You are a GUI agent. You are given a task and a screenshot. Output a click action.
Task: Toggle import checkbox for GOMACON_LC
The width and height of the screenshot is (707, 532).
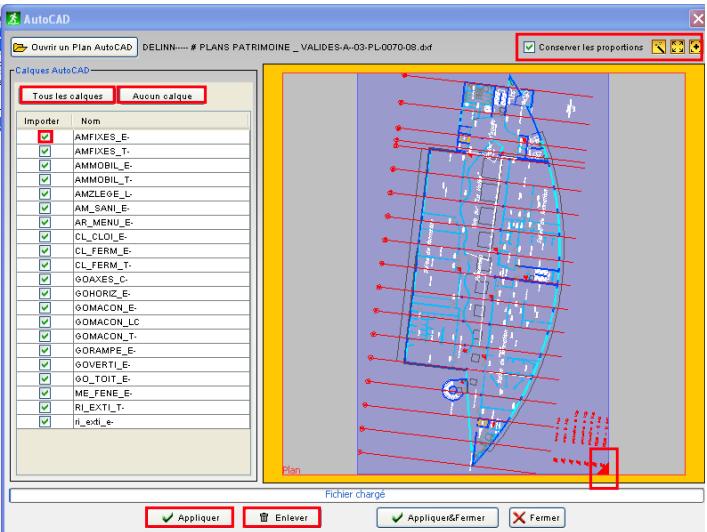45,322
